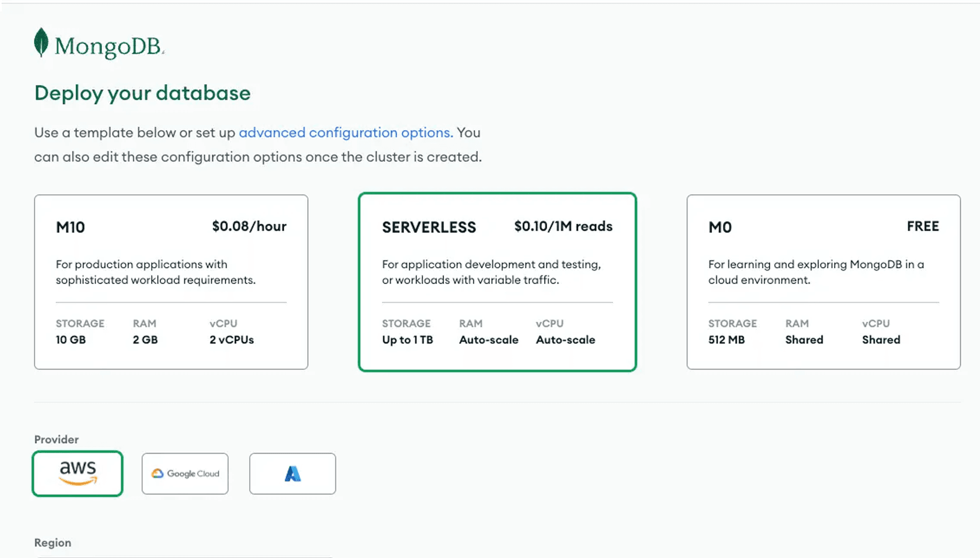Choose Google Cloud as provider
The image size is (980, 558).
pyautogui.click(x=185, y=473)
